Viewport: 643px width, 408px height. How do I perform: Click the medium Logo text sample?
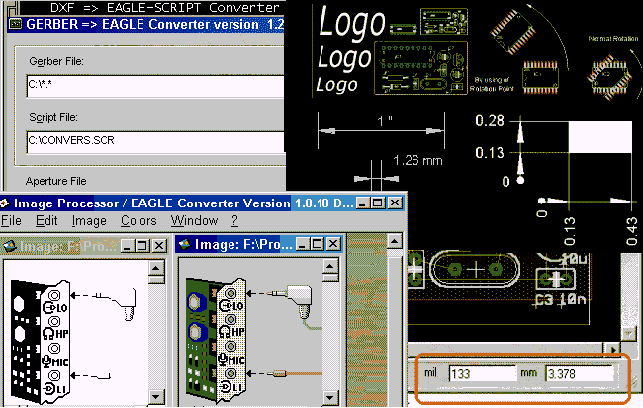[344, 57]
